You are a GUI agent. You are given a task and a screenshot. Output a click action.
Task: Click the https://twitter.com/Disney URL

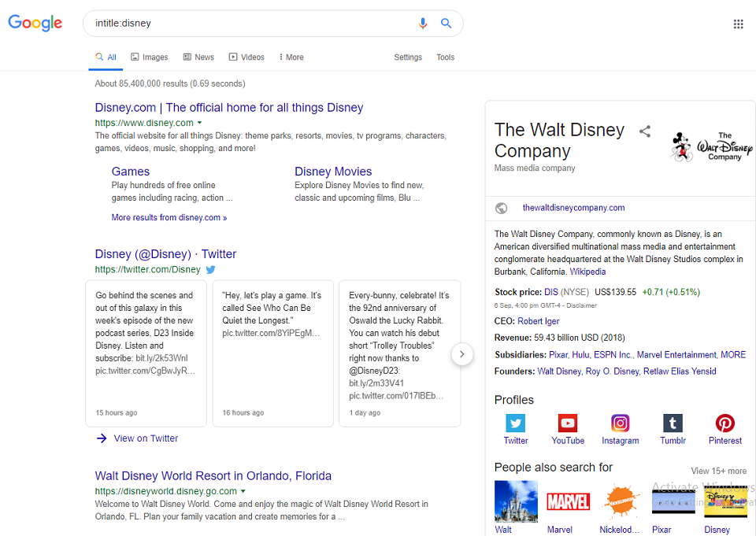[147, 269]
